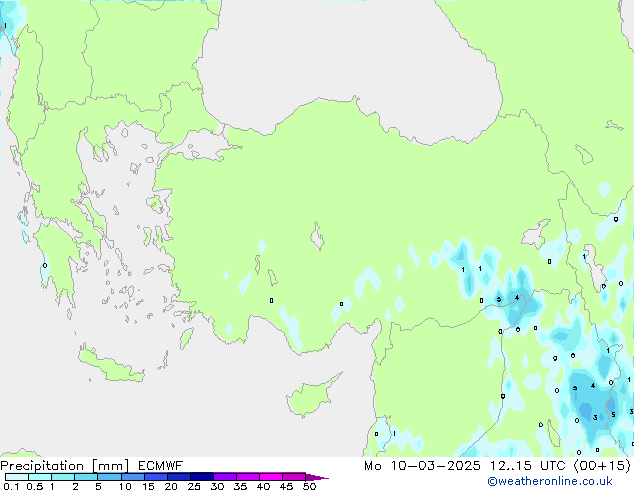The height and width of the screenshot is (490, 634).
Task: Click the '45' legend tick label
Action: tap(286, 486)
